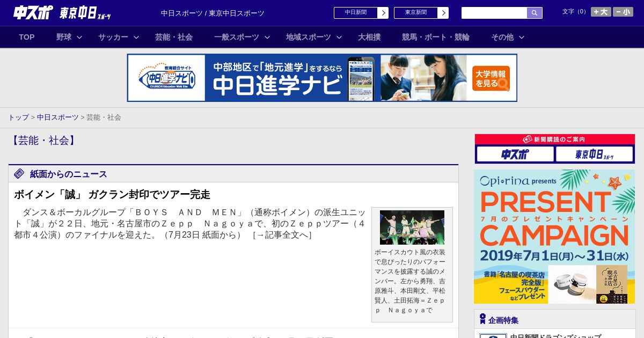
Task: Expand the その他 dropdown chevron
Action: point(522,38)
